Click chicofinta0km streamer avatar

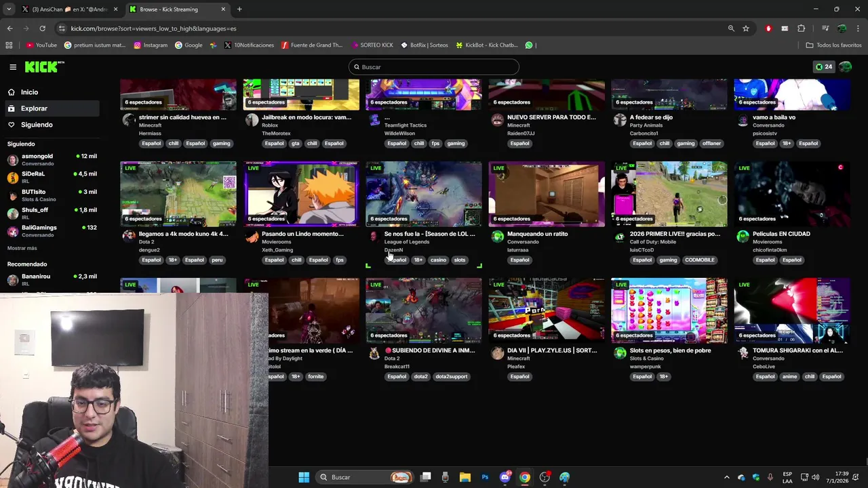point(743,237)
